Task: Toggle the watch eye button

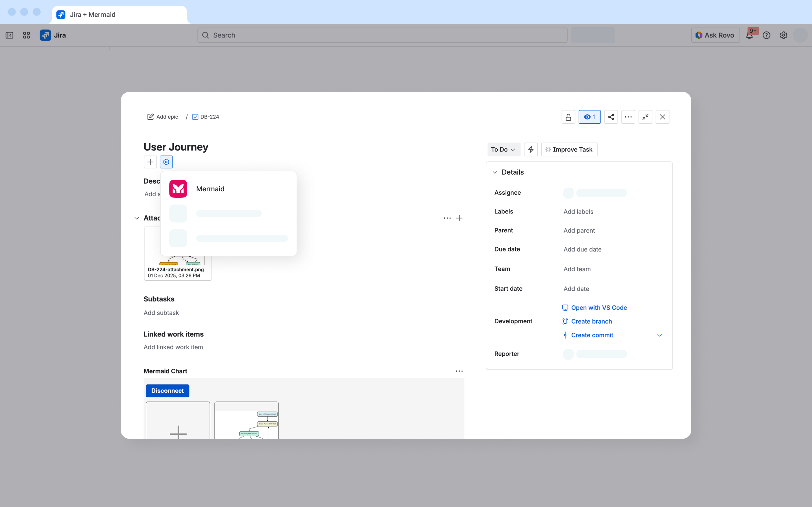Action: tap(589, 117)
